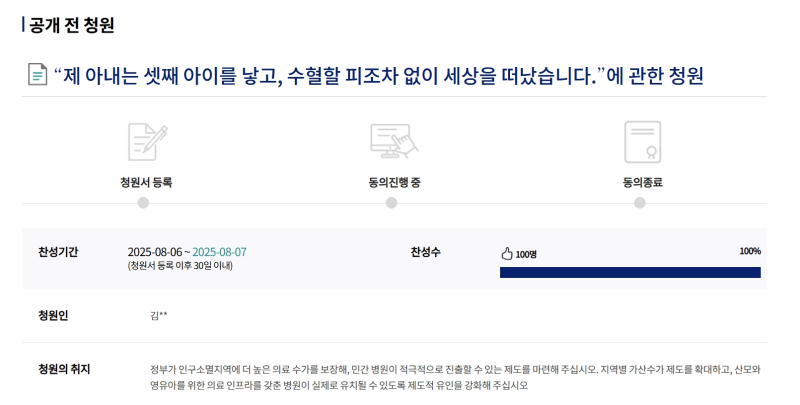Click the 청원의 취지 description text
The height and width of the screenshot is (405, 800).
455,377
